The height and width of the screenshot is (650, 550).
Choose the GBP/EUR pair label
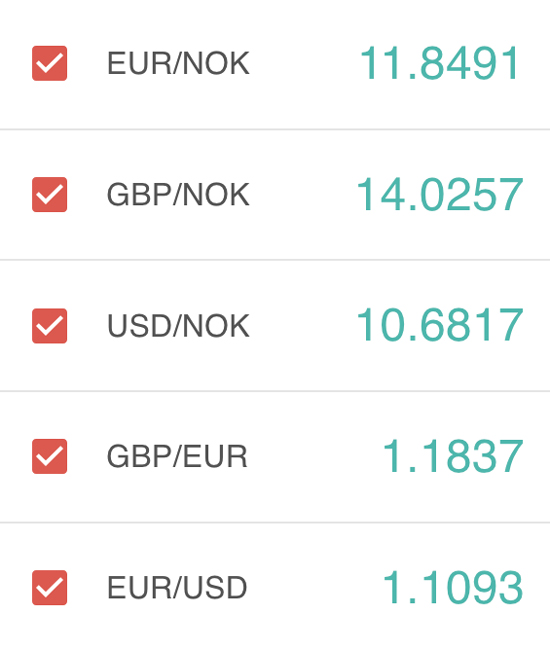pos(177,456)
